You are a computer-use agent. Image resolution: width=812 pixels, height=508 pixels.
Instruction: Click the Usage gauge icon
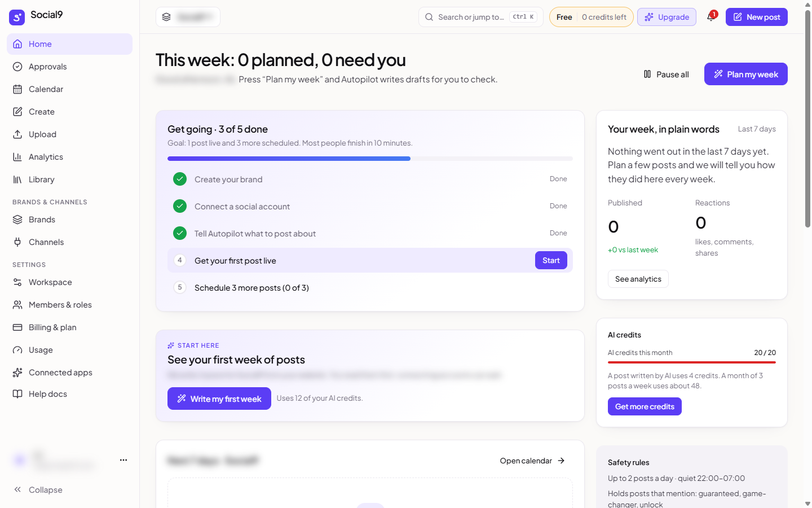(x=17, y=350)
